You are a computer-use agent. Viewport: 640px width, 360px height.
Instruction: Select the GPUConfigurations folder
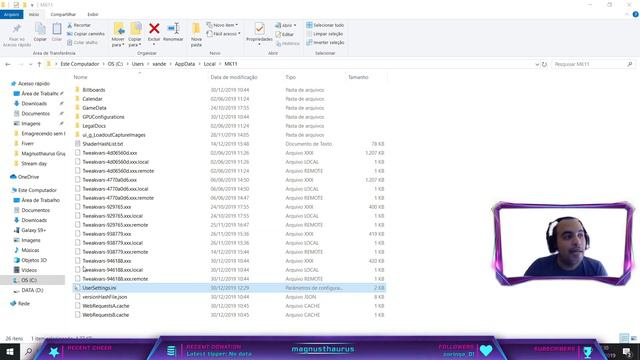(x=103, y=117)
